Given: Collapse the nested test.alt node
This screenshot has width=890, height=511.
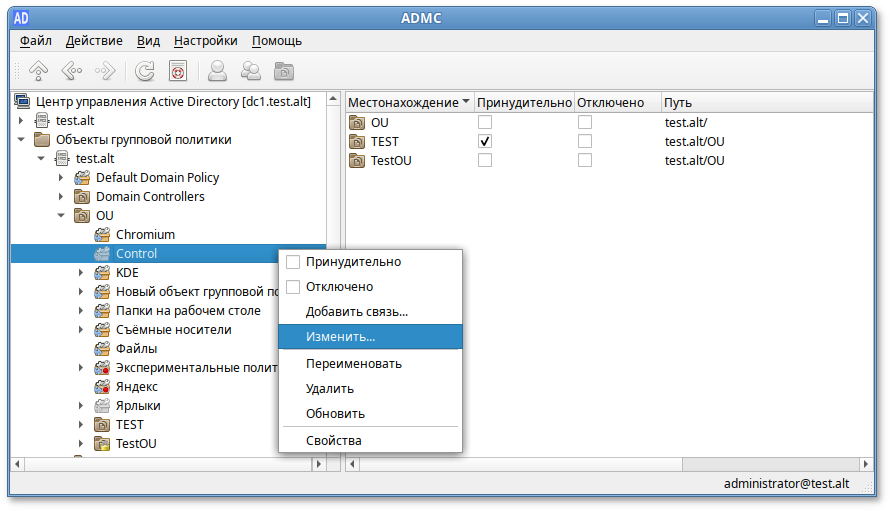Looking at the screenshot, I should point(41,158).
